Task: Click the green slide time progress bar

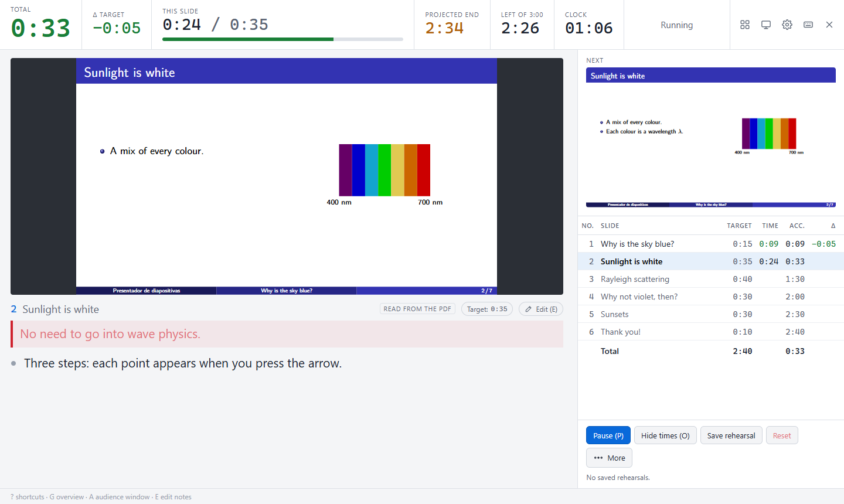Action: pos(283,39)
